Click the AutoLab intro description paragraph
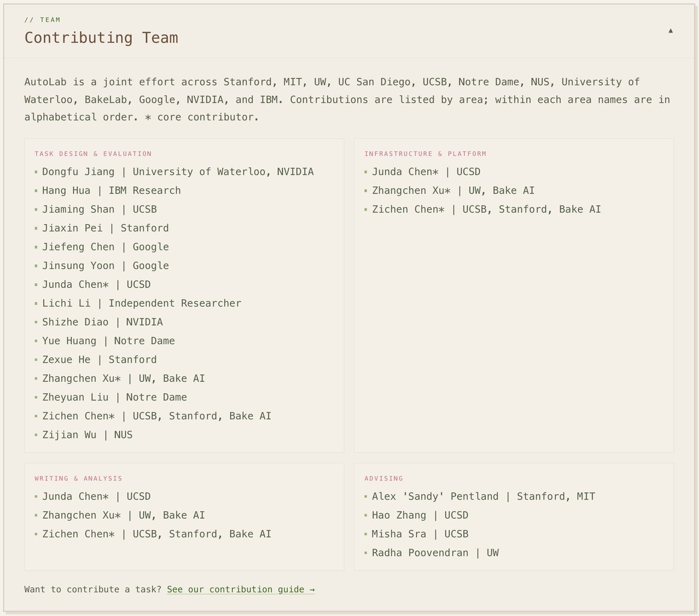Screen dimensions: 699x616 pos(347,100)
